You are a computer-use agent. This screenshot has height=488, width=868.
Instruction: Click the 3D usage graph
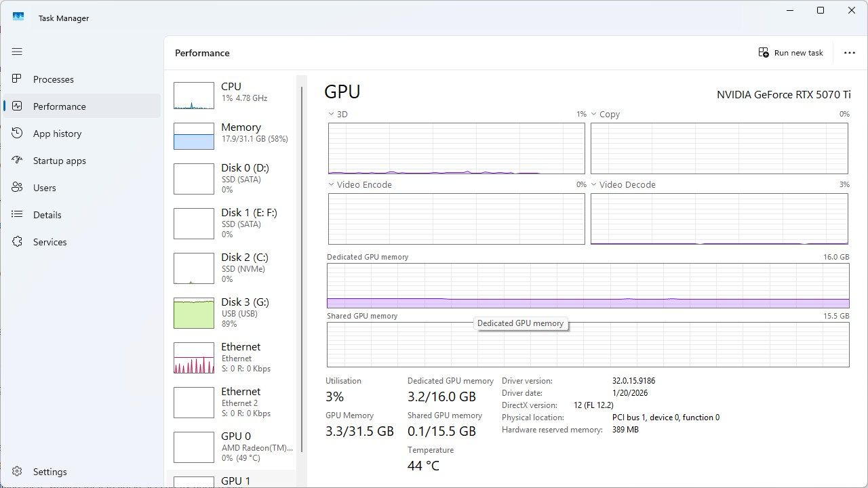point(456,148)
